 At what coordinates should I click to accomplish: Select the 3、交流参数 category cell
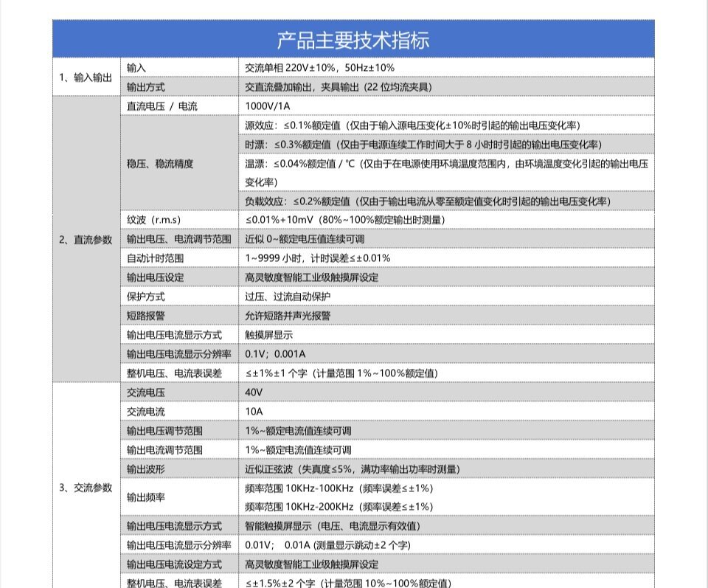(x=86, y=487)
